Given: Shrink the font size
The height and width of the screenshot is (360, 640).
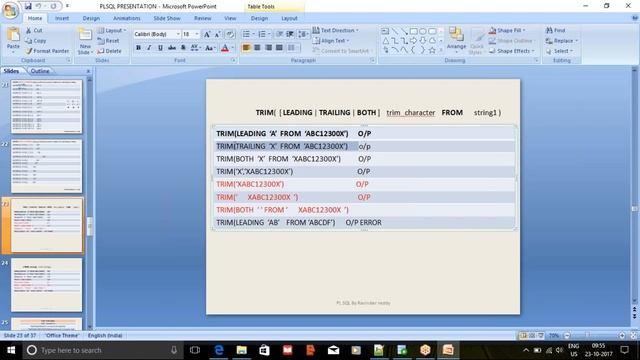Looking at the screenshot, I should tap(218, 34).
